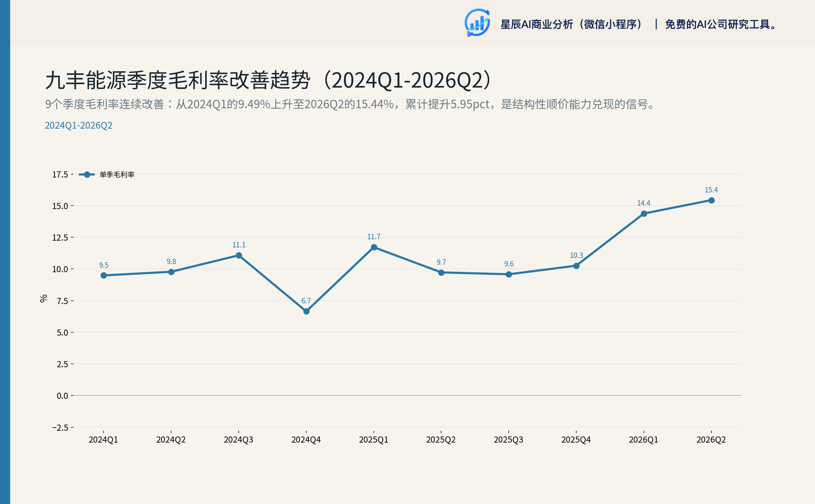
Task: Click the 11.1 value label
Action: pyautogui.click(x=239, y=245)
